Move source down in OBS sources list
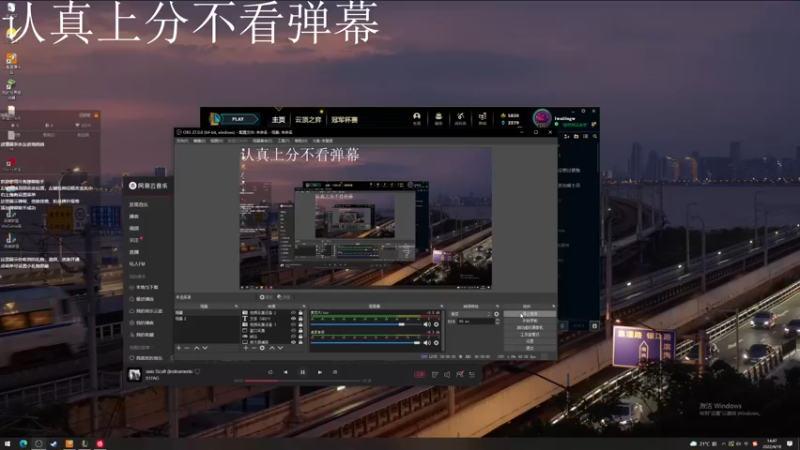Screen dimensions: 800x450 tap(280, 347)
